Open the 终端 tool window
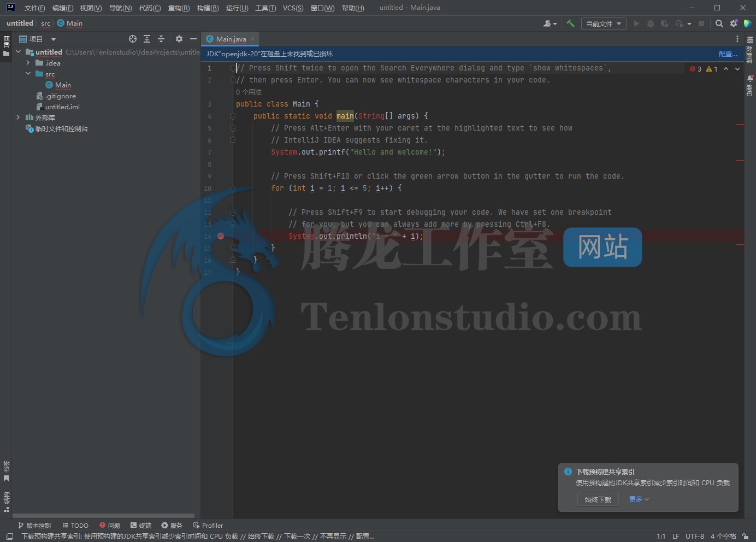 [x=141, y=525]
